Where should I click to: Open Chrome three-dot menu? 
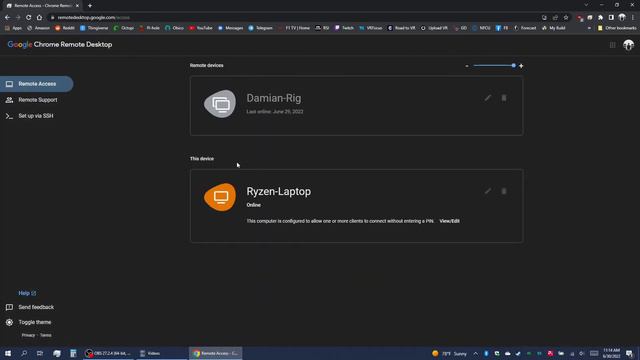[633, 18]
